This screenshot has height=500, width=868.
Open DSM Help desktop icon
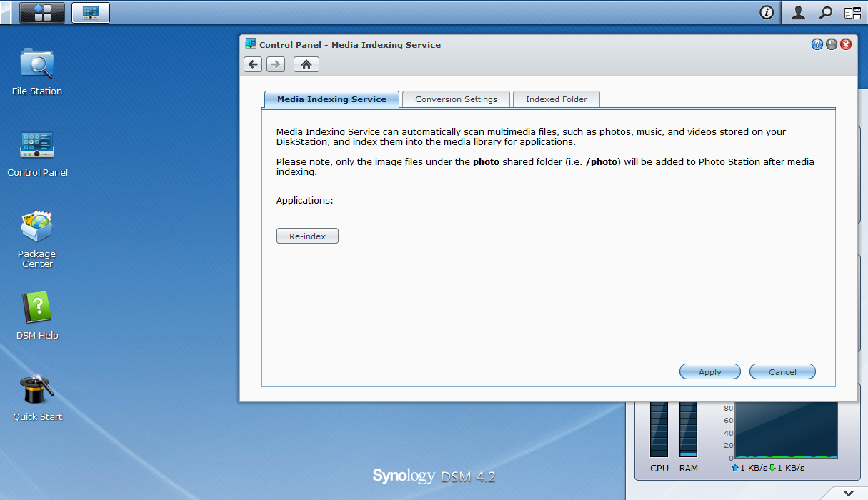pyautogui.click(x=37, y=316)
